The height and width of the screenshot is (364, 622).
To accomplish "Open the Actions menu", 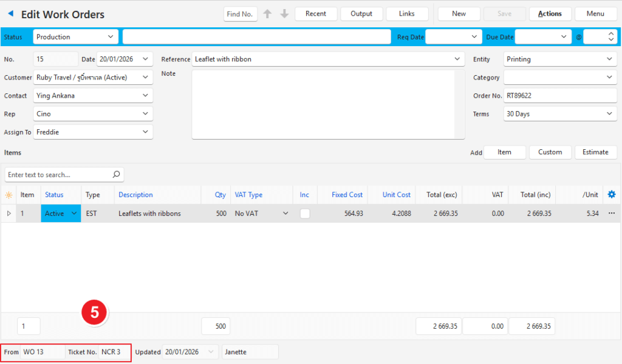I will pyautogui.click(x=550, y=14).
